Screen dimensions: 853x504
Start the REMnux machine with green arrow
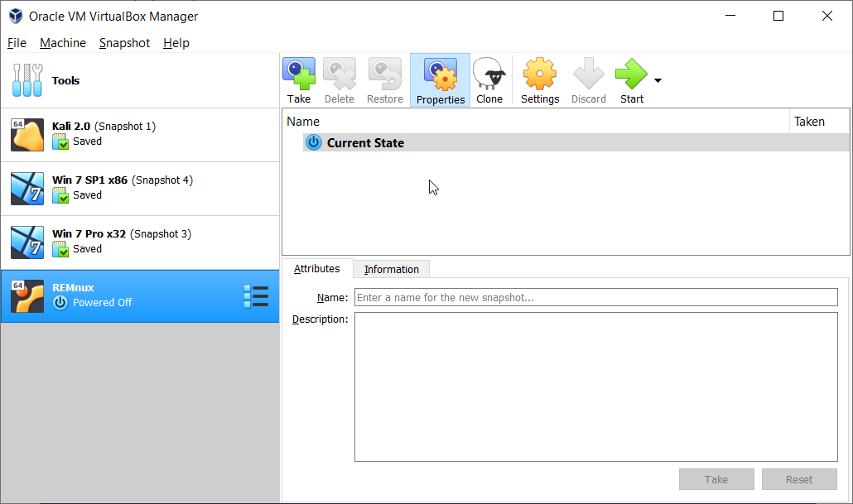click(631, 79)
